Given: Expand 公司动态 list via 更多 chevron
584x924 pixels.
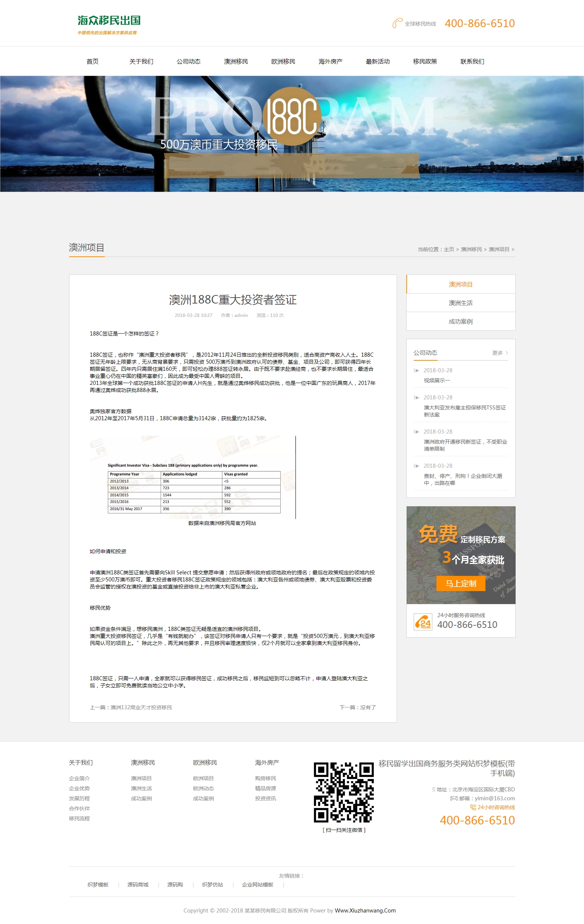Looking at the screenshot, I should pyautogui.click(x=506, y=353).
